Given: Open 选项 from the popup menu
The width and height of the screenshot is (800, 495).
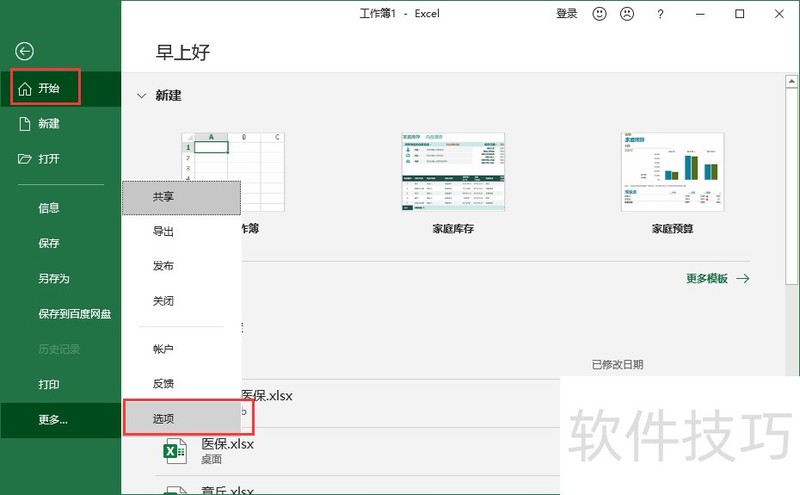Looking at the screenshot, I should tap(182, 419).
